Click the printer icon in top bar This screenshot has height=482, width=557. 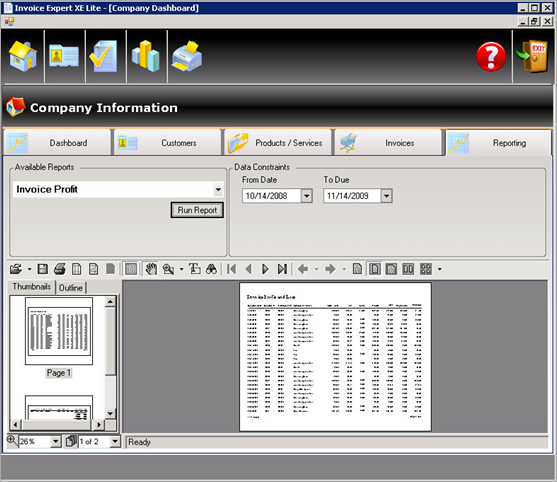(x=187, y=56)
